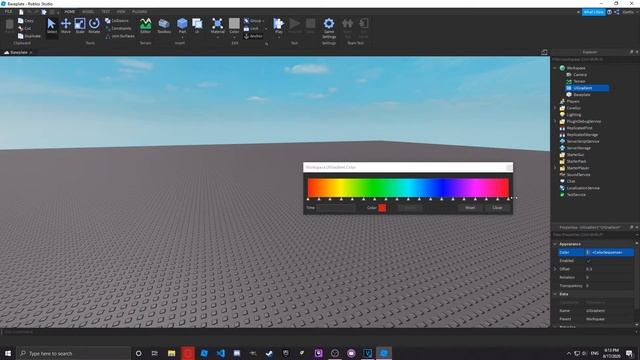Toggle the Anchor button
The height and width of the screenshot is (360, 640).
click(x=253, y=36)
